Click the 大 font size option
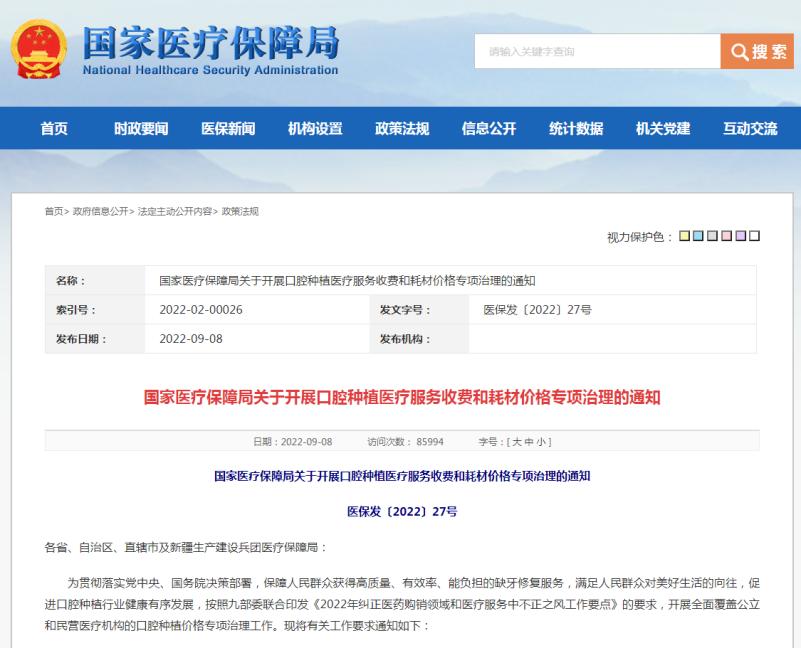Screen dimensions: 801x648 (x=516, y=440)
